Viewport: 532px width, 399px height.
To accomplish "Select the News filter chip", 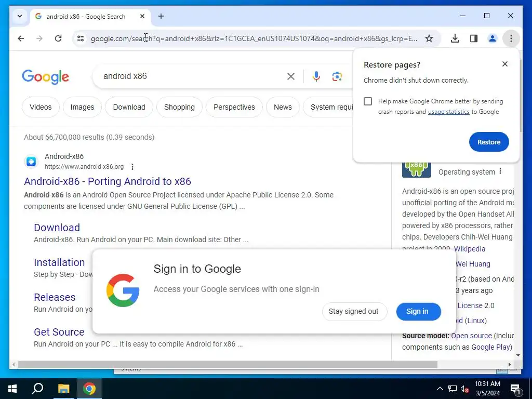I will coord(283,107).
